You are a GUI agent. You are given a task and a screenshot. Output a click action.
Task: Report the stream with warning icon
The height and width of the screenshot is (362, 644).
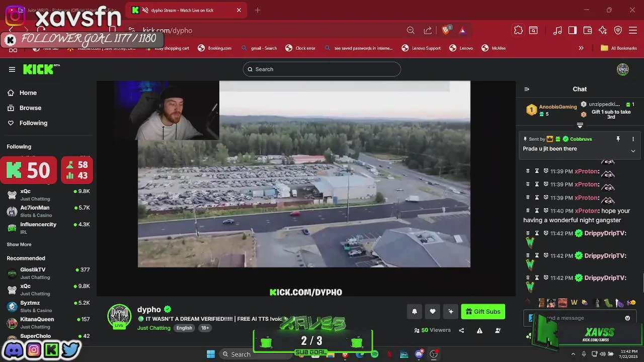tap(479, 330)
